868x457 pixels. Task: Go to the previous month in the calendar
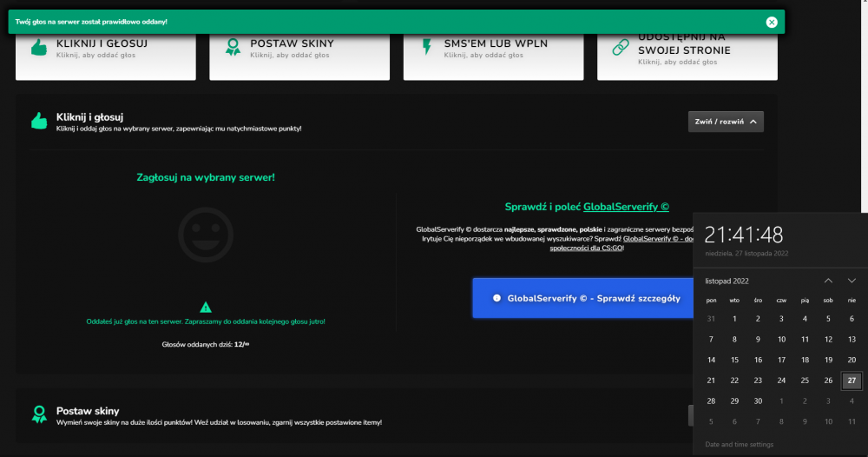pyautogui.click(x=828, y=281)
